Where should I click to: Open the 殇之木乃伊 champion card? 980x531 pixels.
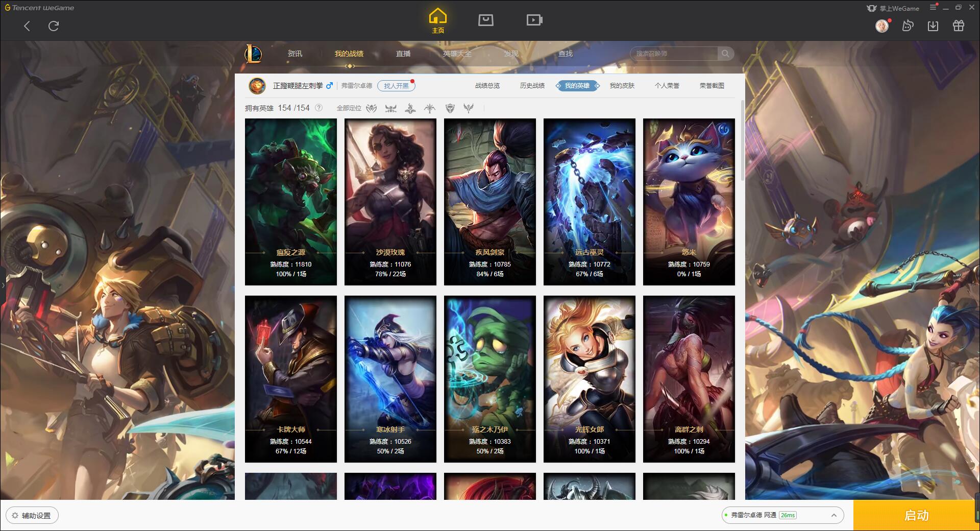(x=490, y=379)
